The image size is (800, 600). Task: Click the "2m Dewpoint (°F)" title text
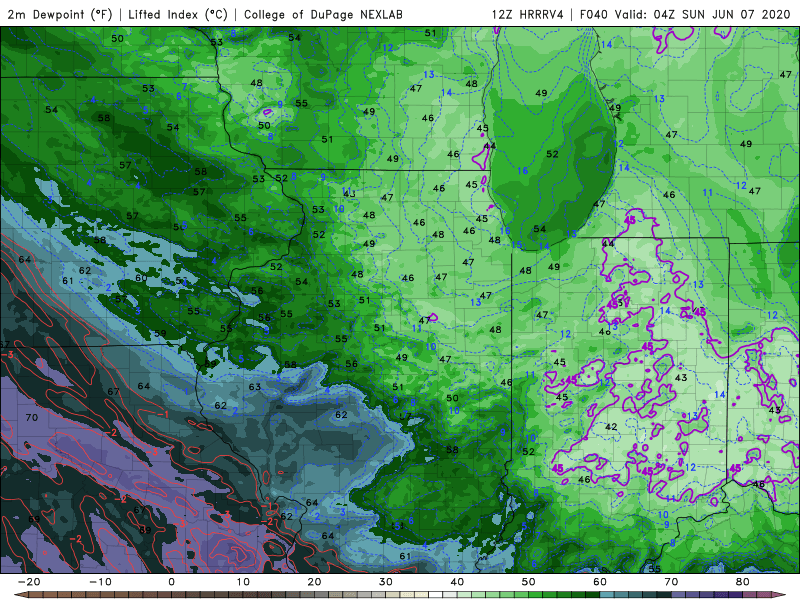click(60, 14)
